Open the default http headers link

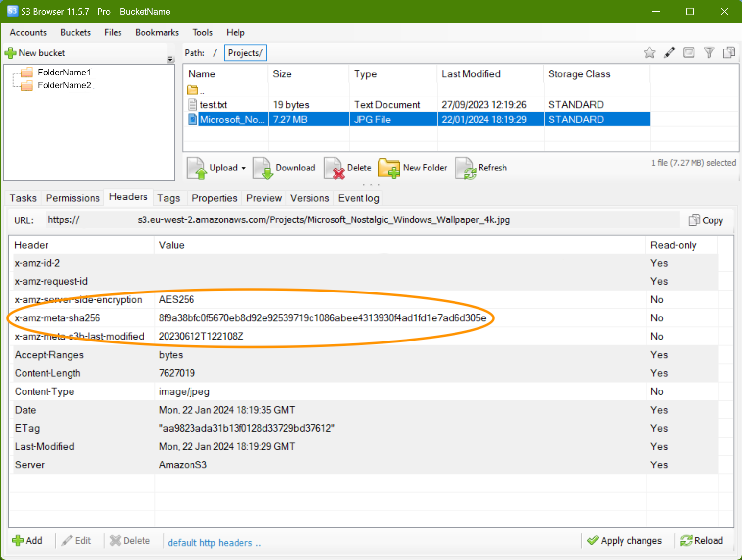[x=214, y=542]
